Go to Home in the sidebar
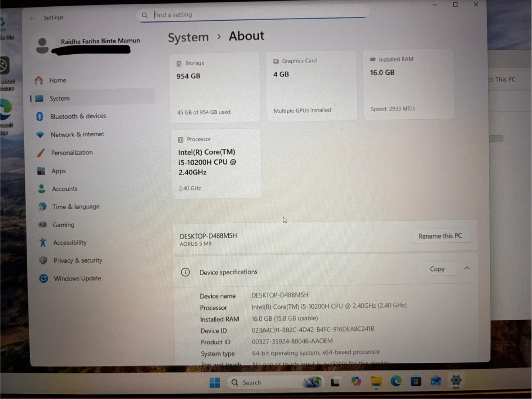The height and width of the screenshot is (399, 532). pyautogui.click(x=58, y=80)
